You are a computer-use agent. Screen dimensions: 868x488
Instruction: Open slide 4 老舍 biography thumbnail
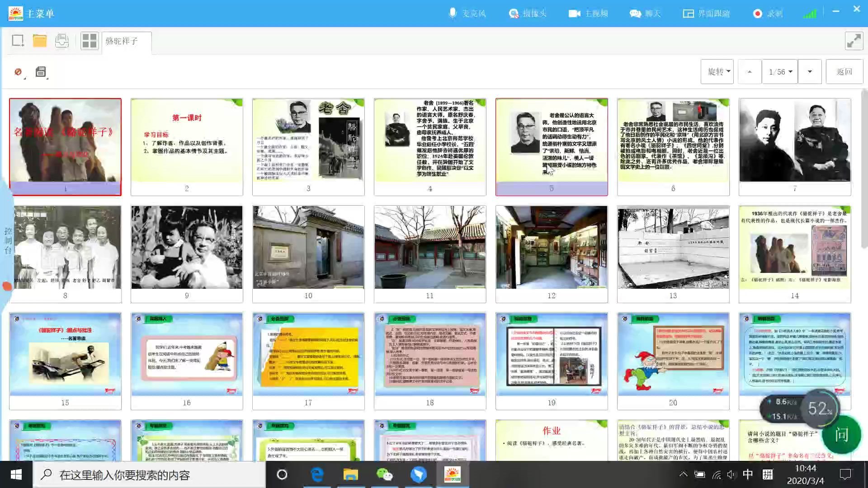(x=430, y=147)
